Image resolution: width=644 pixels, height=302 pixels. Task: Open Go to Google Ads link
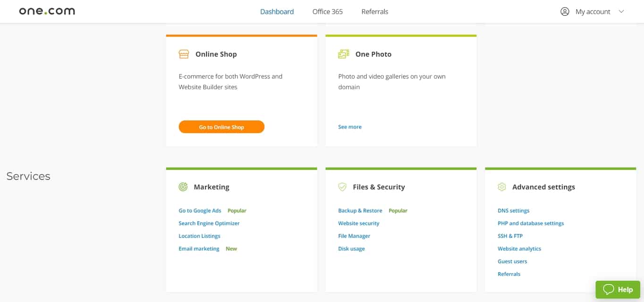tap(200, 211)
